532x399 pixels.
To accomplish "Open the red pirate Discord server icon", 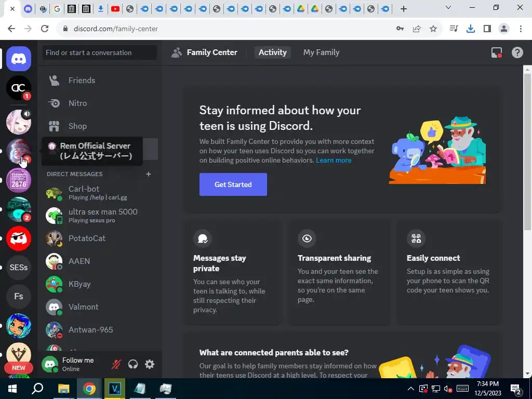I will (19, 238).
